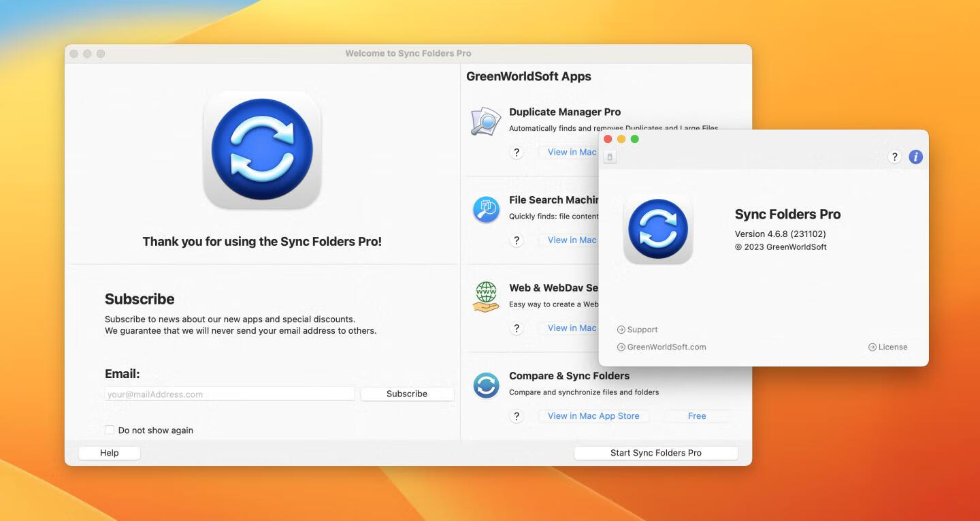Open help question mark for Compare & Sync Folders

pos(517,416)
